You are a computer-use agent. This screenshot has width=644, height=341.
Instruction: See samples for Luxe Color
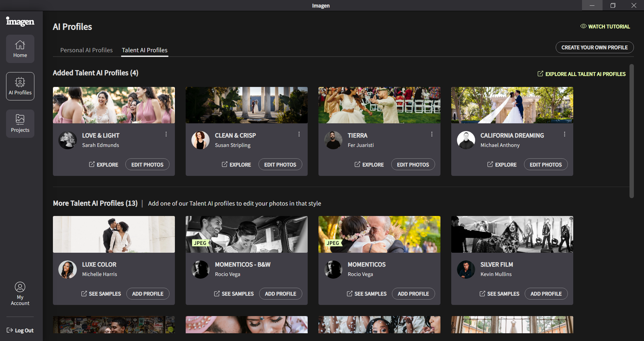101,294
